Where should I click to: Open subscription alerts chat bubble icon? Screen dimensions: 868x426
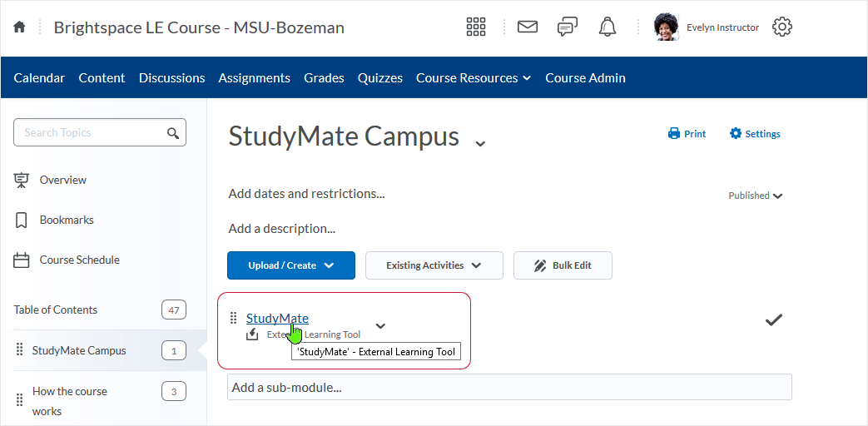[568, 27]
